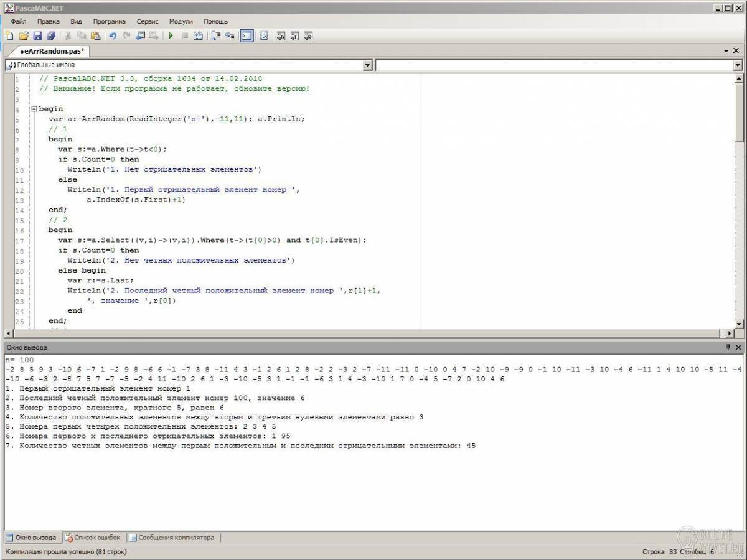This screenshot has height=560, width=747.
Task: Click the editor vertical scrollbar thumb
Action: (x=739, y=113)
